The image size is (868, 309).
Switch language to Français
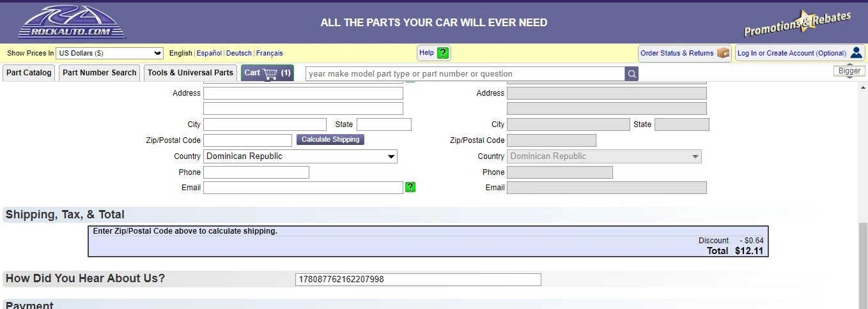point(269,53)
